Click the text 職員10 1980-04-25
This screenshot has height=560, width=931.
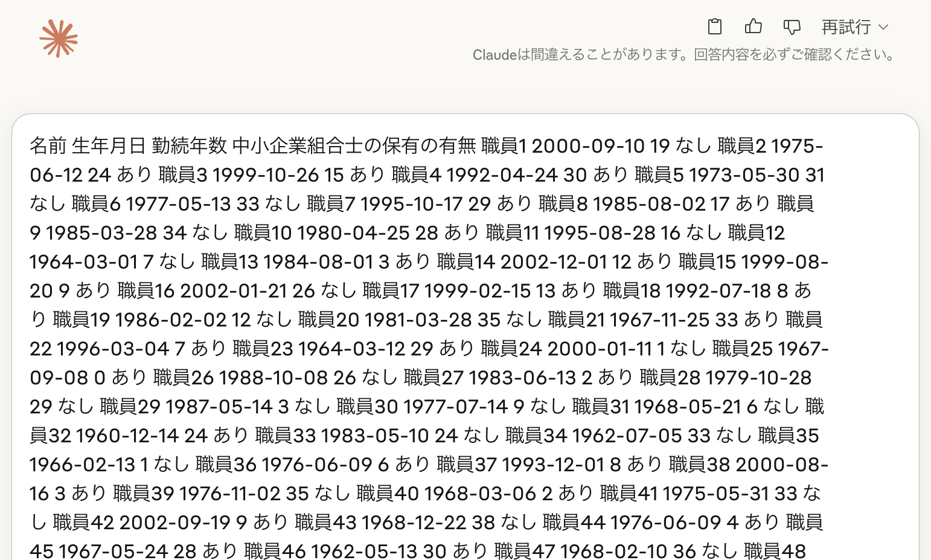322,232
